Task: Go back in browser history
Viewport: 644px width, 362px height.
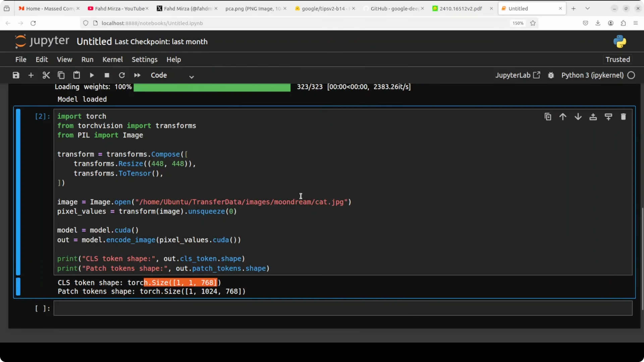Action: [8, 23]
